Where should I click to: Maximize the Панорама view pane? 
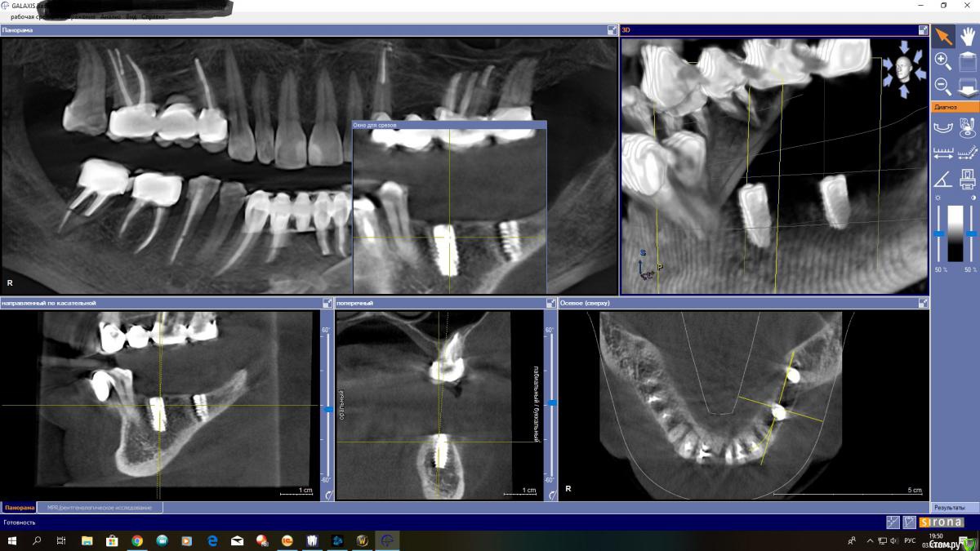(x=612, y=30)
